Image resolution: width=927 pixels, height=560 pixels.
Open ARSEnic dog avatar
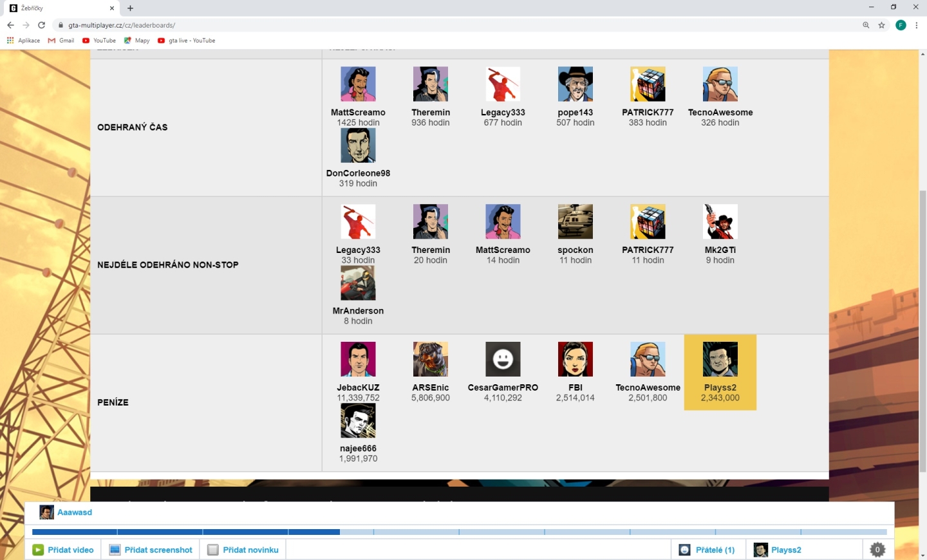pos(431,359)
